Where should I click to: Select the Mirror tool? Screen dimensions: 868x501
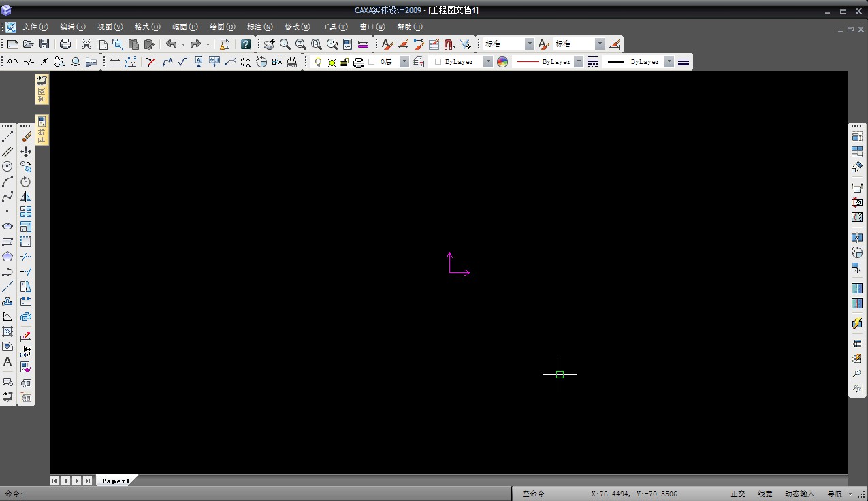pos(26,197)
